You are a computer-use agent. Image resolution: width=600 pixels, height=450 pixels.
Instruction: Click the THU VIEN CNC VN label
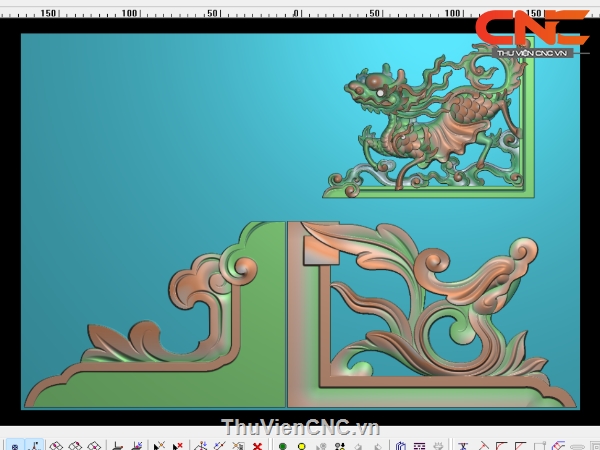(x=531, y=52)
